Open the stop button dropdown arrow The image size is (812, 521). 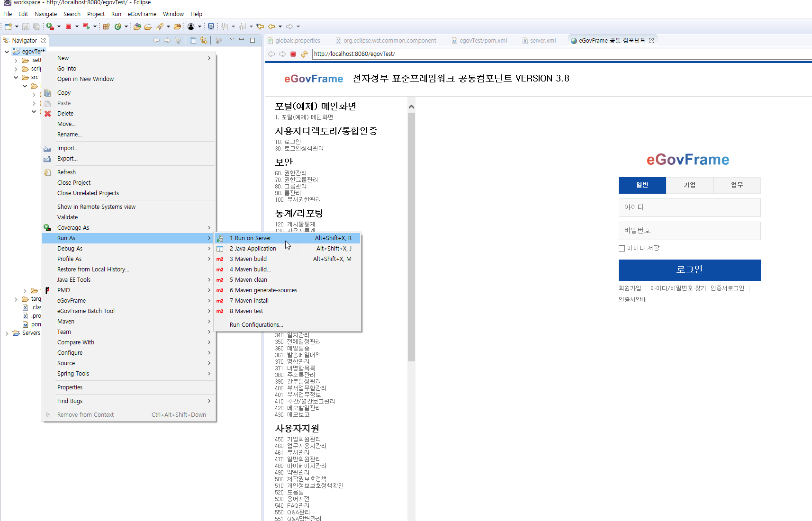pos(77,27)
